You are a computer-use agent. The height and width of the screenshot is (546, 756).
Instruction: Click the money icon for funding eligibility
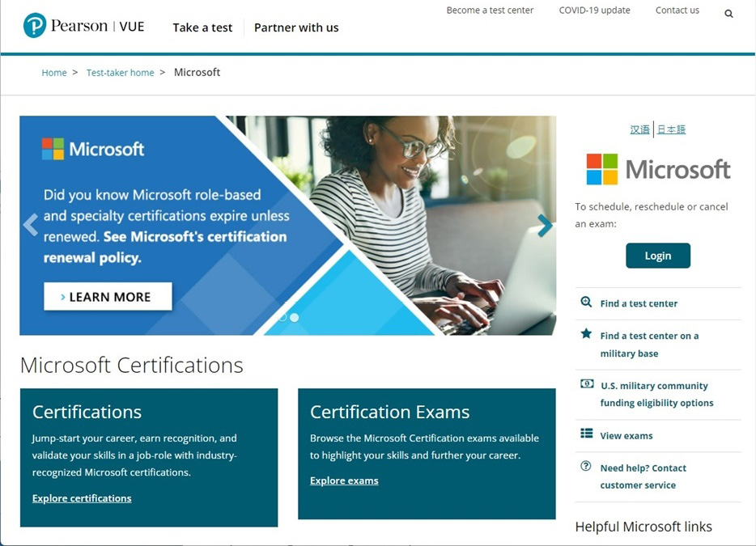(x=587, y=383)
